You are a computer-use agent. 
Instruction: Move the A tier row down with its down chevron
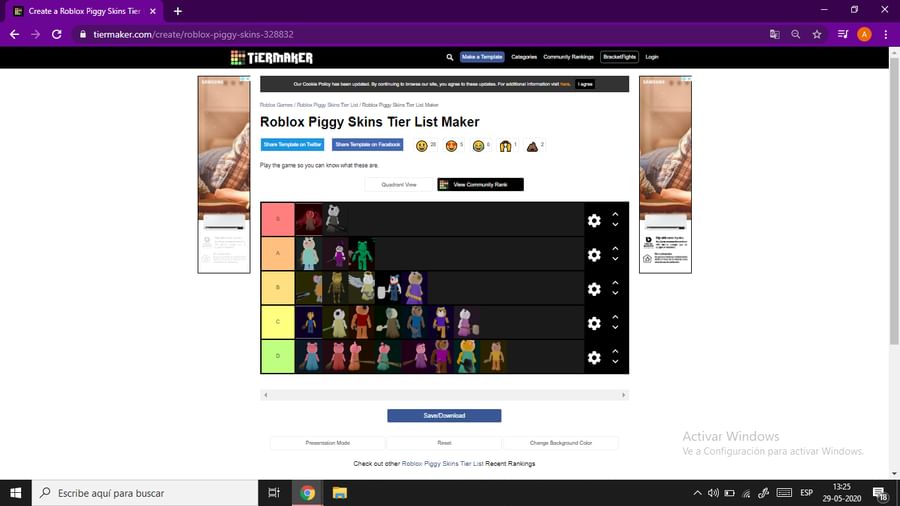click(x=615, y=259)
